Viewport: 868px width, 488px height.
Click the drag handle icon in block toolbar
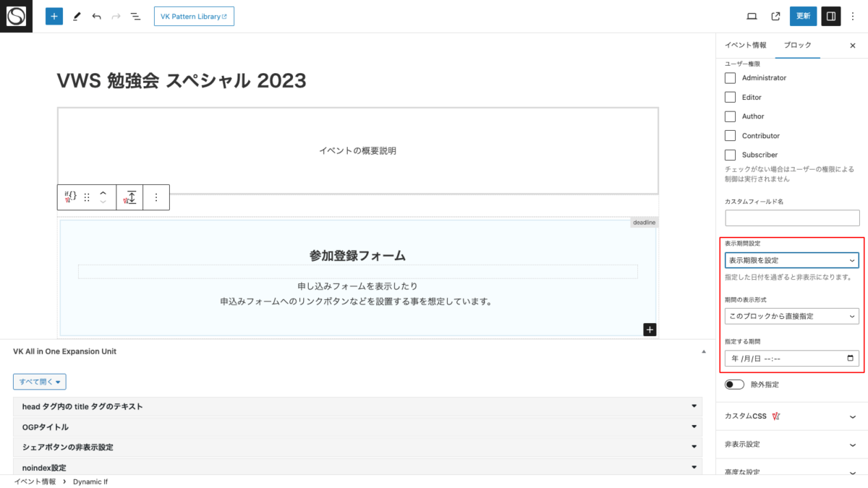coord(86,197)
